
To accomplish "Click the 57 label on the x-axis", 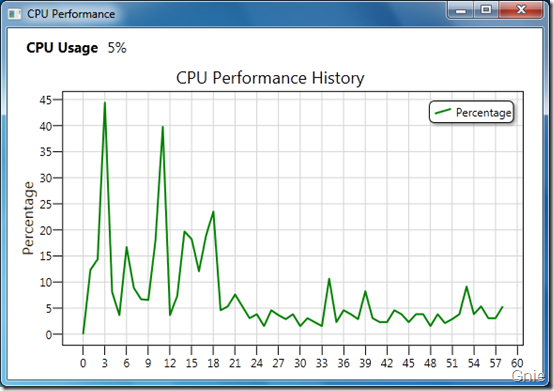I will tap(495, 363).
